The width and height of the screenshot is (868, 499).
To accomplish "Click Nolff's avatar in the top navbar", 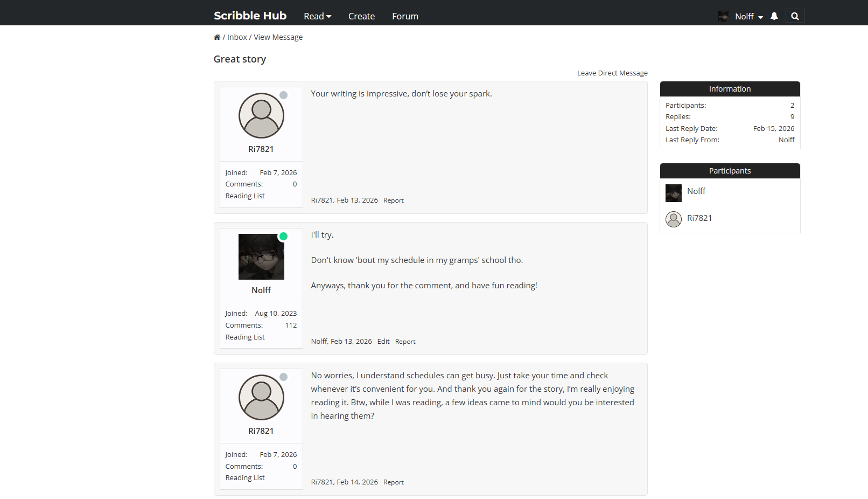I will 723,16.
